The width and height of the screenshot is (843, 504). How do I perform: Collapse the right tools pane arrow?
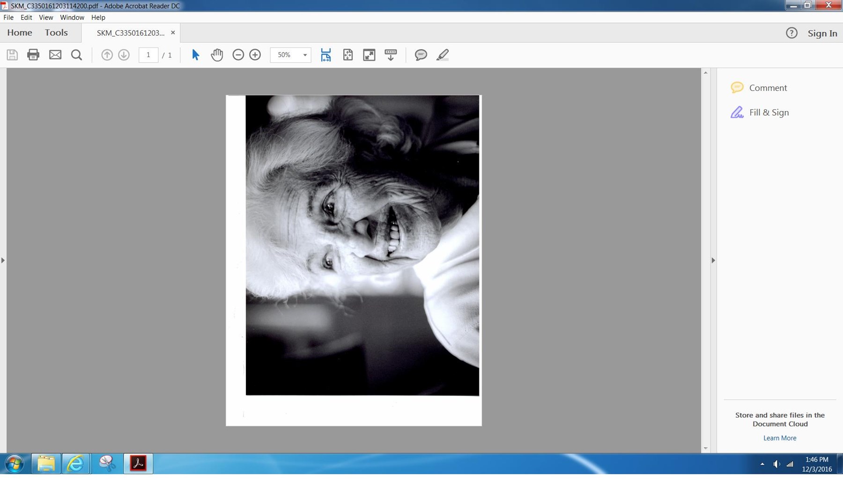pos(713,260)
